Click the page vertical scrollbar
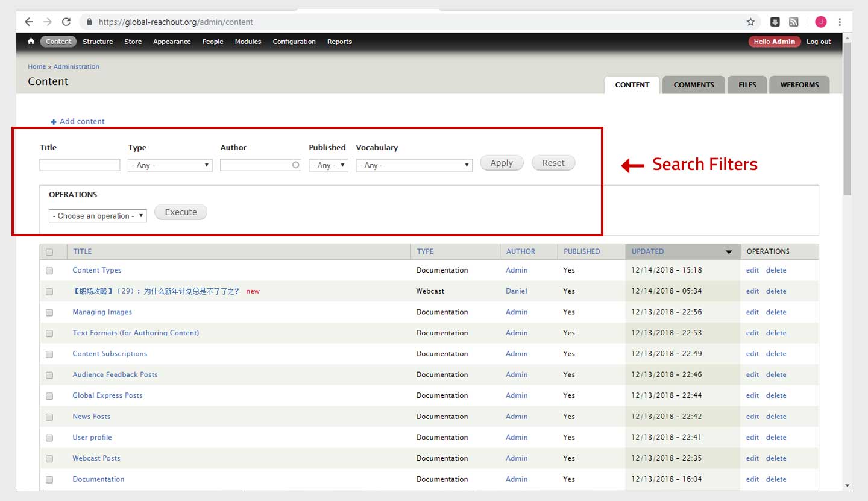 [x=848, y=118]
